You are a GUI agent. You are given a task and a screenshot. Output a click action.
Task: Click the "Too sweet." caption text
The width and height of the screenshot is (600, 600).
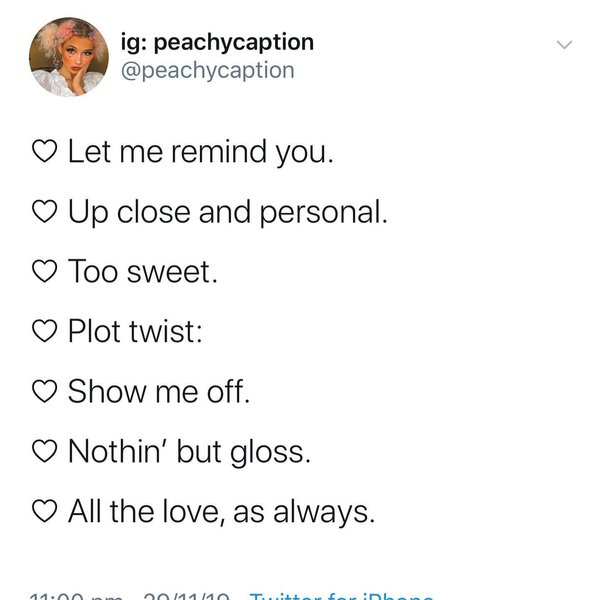click(142, 272)
